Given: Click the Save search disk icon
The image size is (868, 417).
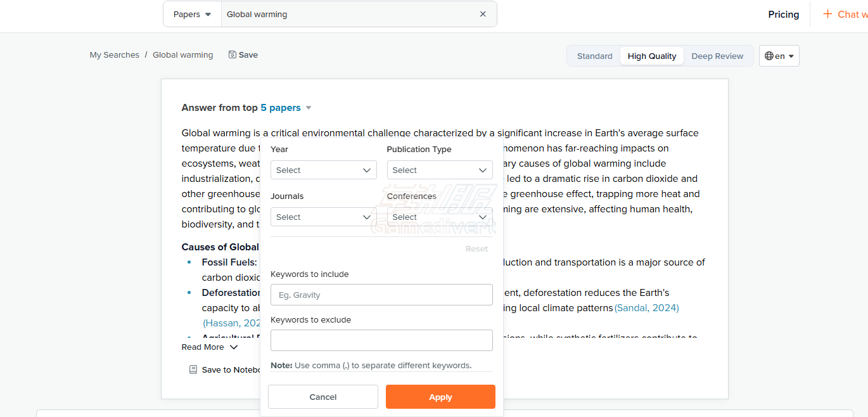Looking at the screenshot, I should (233, 55).
